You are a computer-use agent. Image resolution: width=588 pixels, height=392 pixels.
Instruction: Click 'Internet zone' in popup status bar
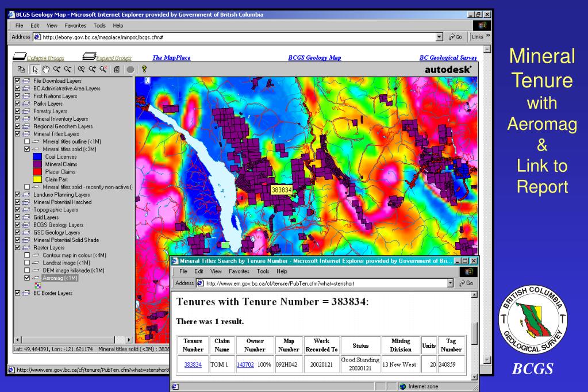coord(423,386)
